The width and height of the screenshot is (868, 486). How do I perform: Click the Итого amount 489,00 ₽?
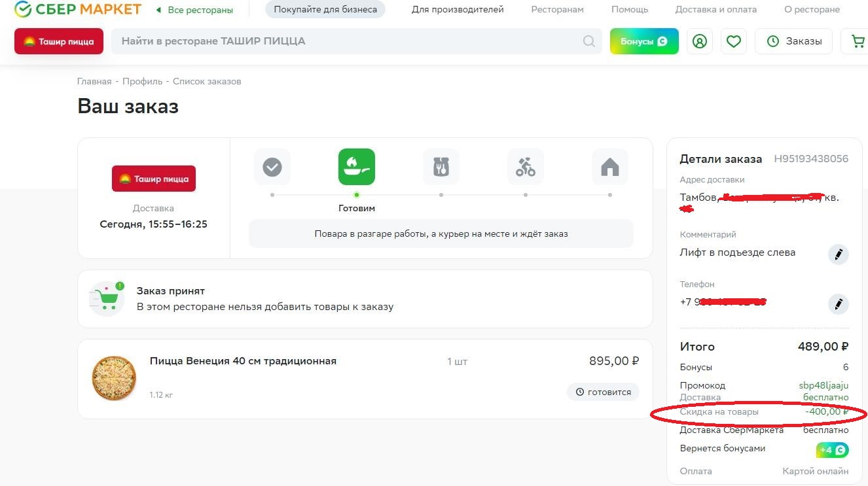tap(823, 347)
